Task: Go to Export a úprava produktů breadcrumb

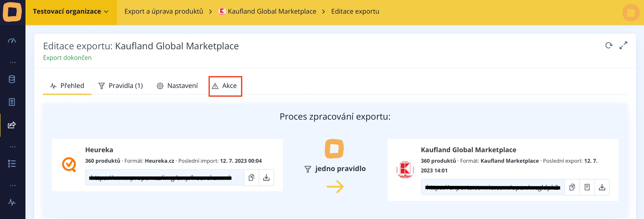Action: coord(164,11)
